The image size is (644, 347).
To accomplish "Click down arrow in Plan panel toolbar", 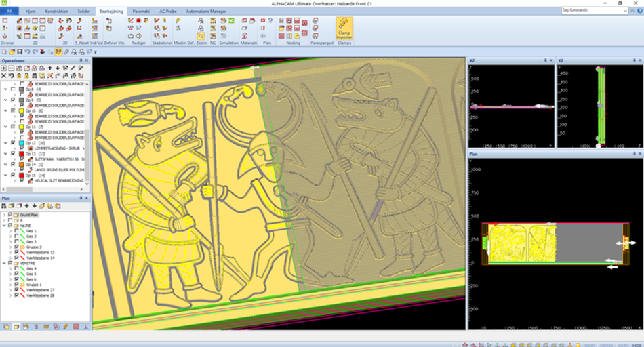I will pyautogui.click(x=35, y=206).
